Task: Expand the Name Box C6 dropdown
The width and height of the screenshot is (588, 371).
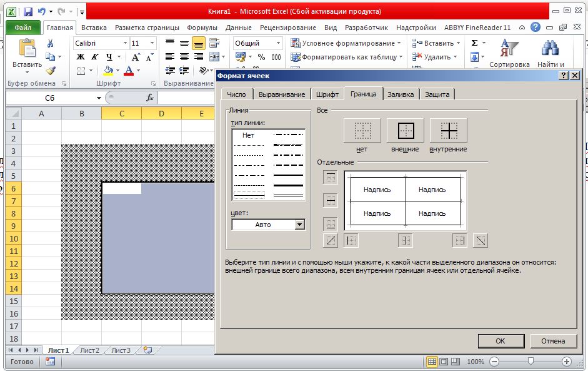Action: [x=99, y=98]
